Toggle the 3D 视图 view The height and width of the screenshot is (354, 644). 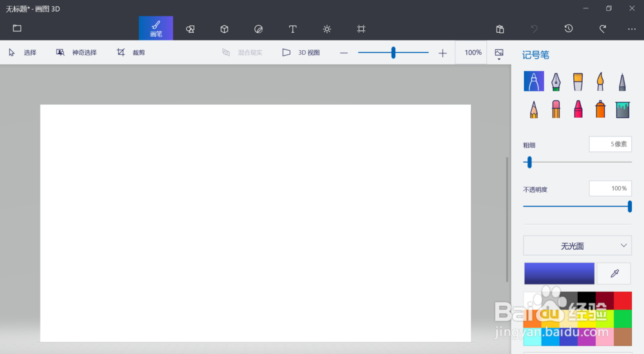click(301, 53)
